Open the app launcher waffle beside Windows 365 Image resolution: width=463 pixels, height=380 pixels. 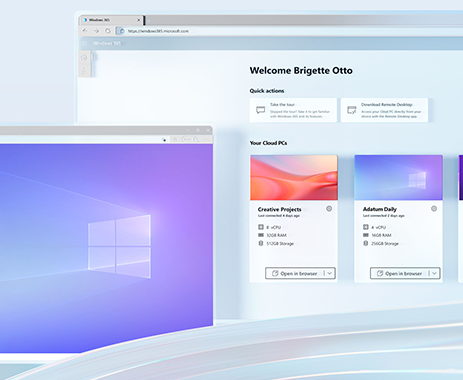coord(85,43)
